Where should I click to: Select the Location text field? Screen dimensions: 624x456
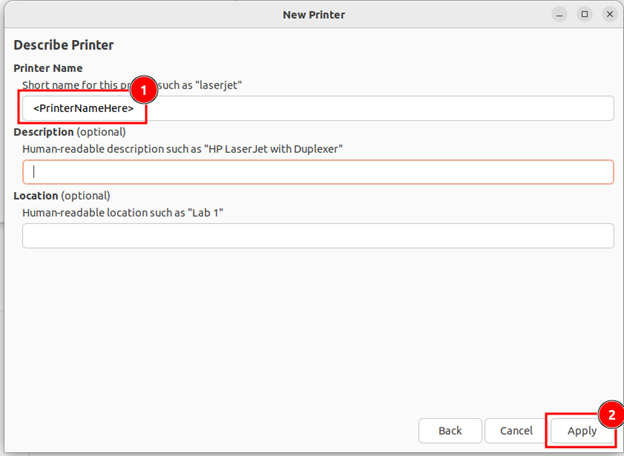click(317, 235)
